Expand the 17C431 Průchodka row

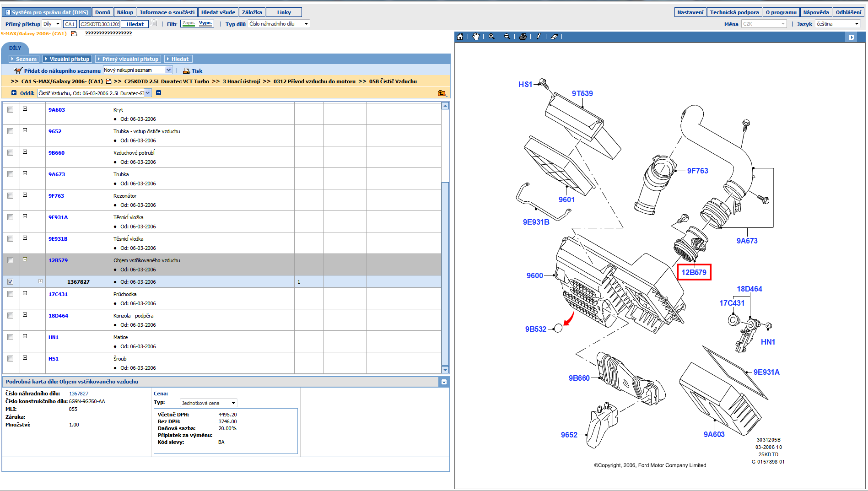click(x=25, y=293)
